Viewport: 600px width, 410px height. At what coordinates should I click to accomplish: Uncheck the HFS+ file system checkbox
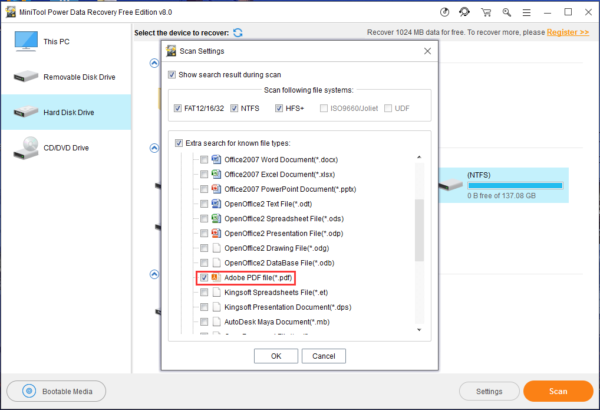[279, 108]
